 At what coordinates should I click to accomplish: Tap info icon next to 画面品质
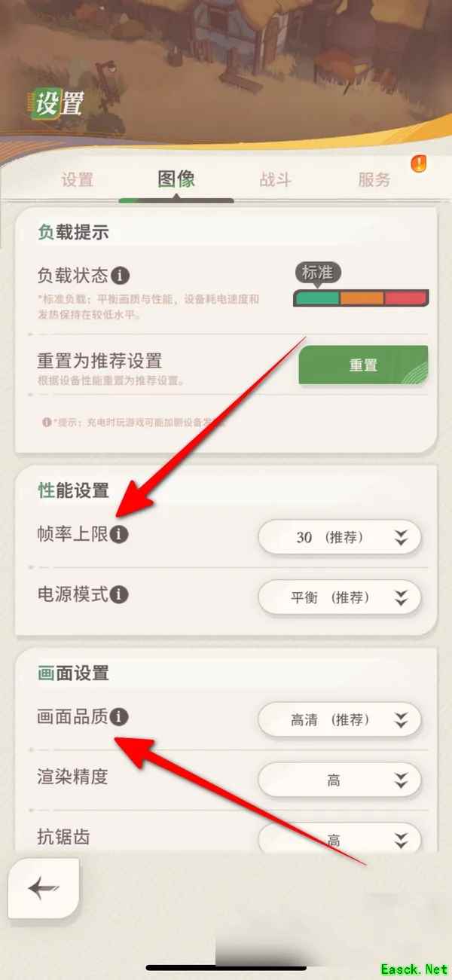coord(121,716)
